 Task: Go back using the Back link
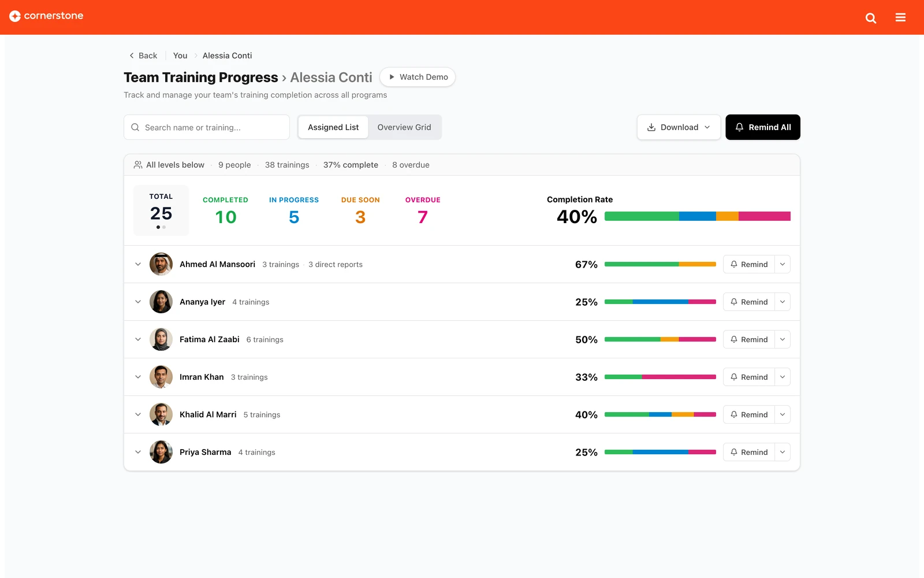[x=143, y=55]
